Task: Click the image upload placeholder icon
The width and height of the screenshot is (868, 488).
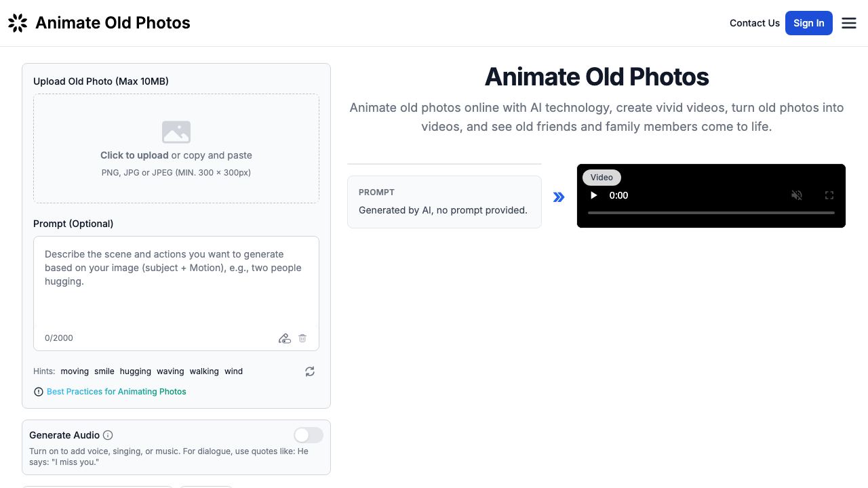Action: click(x=176, y=132)
